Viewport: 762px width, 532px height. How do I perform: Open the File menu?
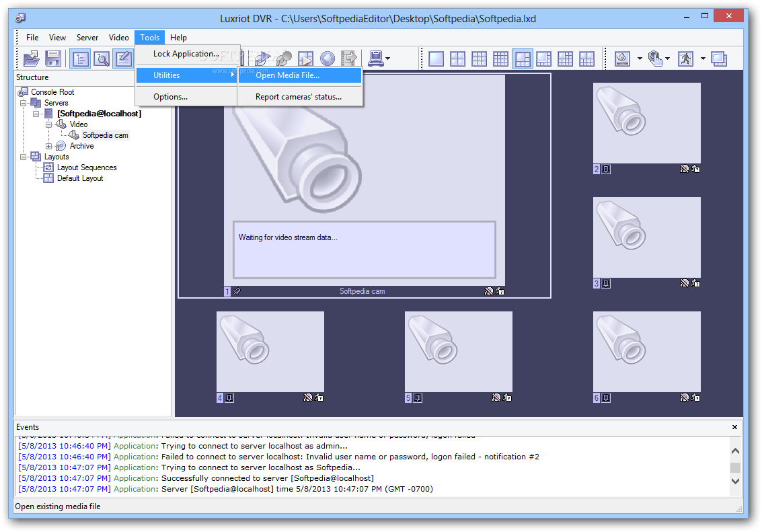point(32,38)
